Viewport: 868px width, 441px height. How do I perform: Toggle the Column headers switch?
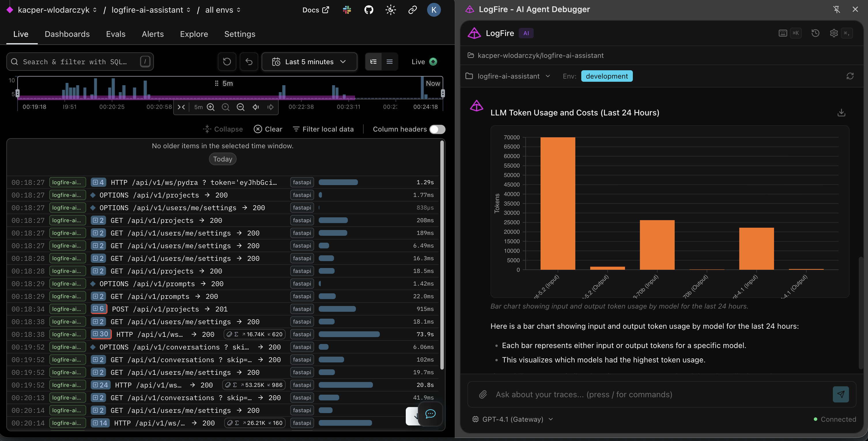tap(437, 129)
